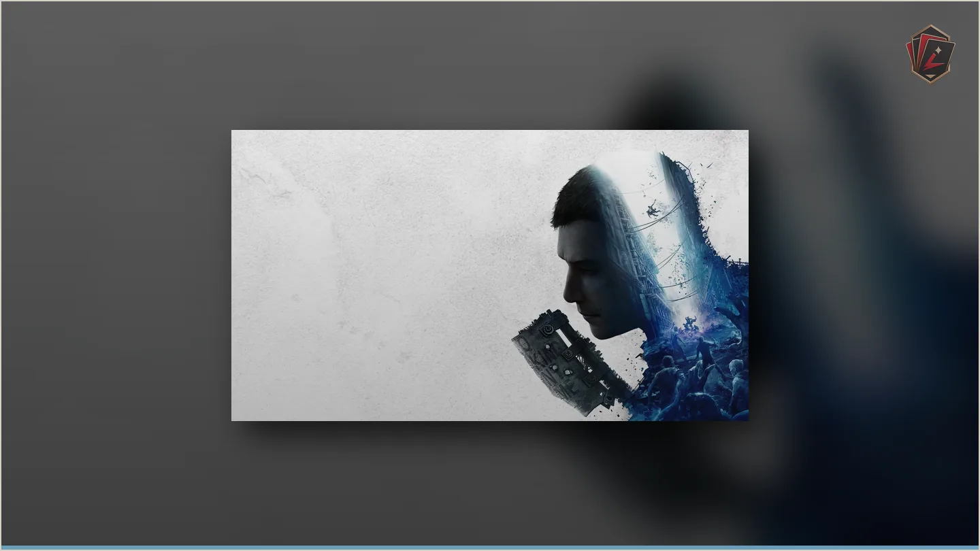Open the central man's profile artwork image

coord(490,275)
